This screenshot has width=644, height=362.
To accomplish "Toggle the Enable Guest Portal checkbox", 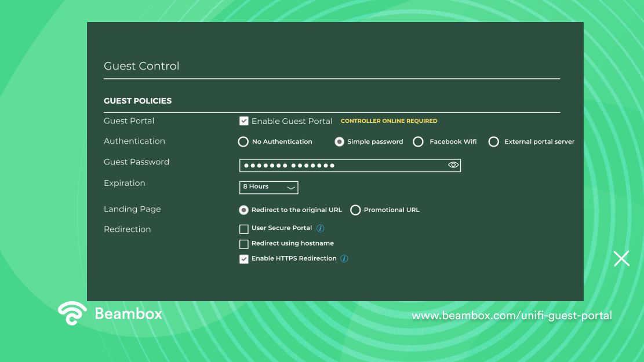I will 244,121.
